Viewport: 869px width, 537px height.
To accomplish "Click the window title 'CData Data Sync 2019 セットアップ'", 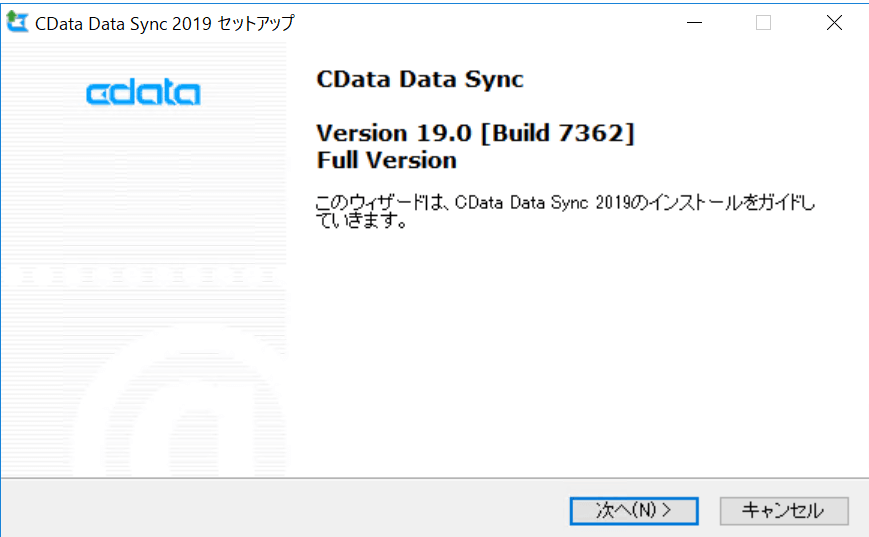I will [164, 23].
